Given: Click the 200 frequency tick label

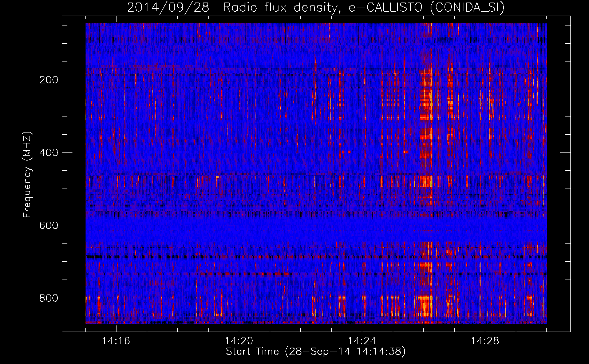Looking at the screenshot, I should [48, 80].
